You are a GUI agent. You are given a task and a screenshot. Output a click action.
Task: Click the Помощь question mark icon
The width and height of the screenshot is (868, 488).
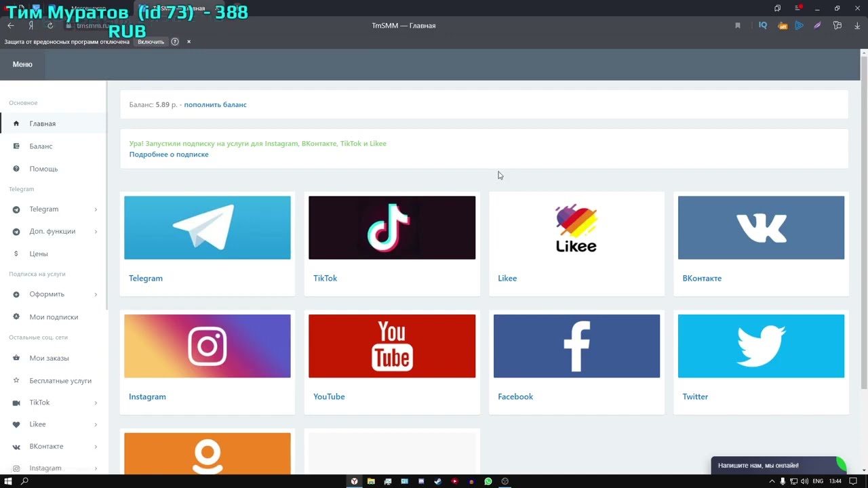pyautogui.click(x=16, y=169)
